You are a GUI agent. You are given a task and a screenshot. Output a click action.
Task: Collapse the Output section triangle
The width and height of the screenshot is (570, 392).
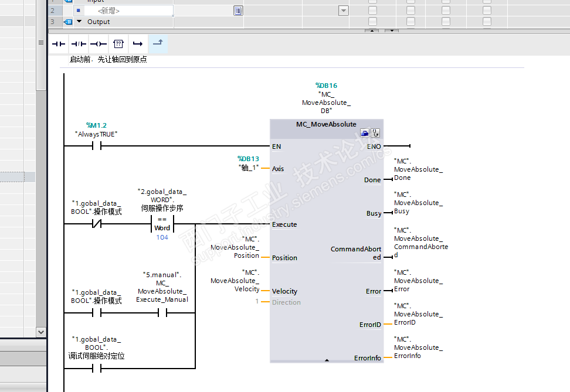coord(79,22)
